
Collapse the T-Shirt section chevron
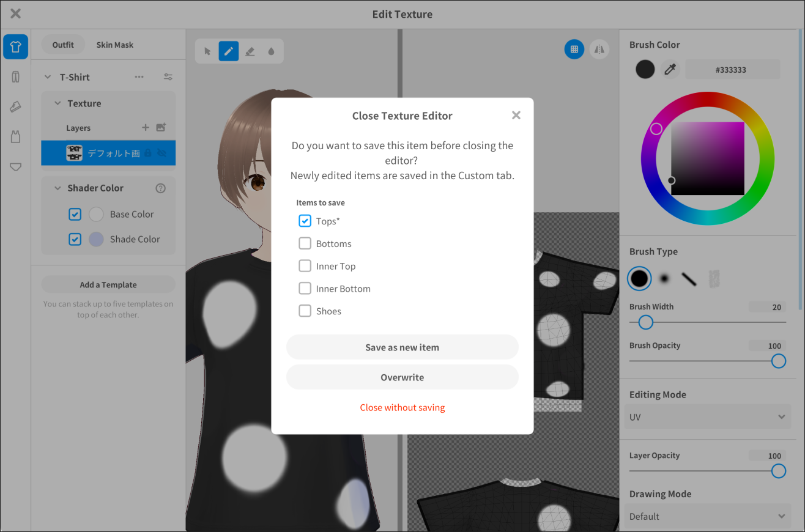click(48, 77)
